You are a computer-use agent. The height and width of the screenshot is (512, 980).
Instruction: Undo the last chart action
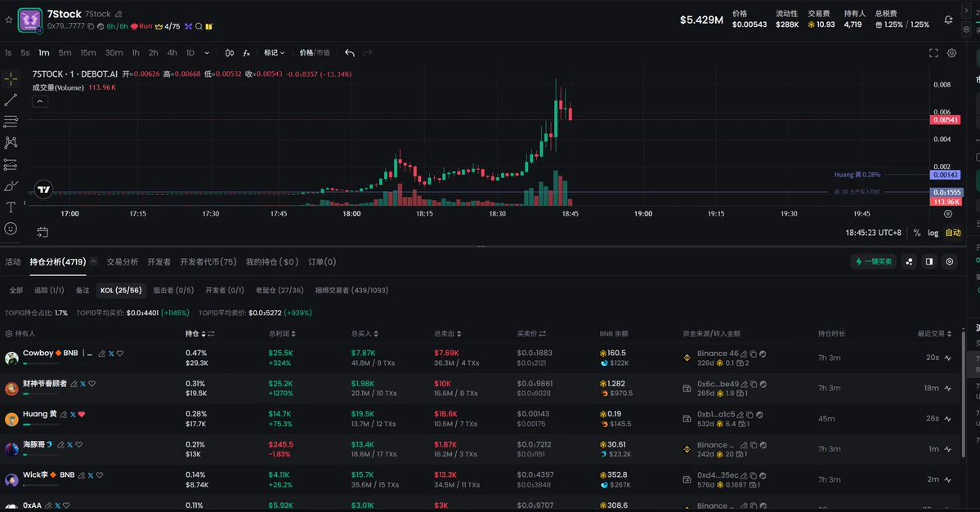point(349,53)
